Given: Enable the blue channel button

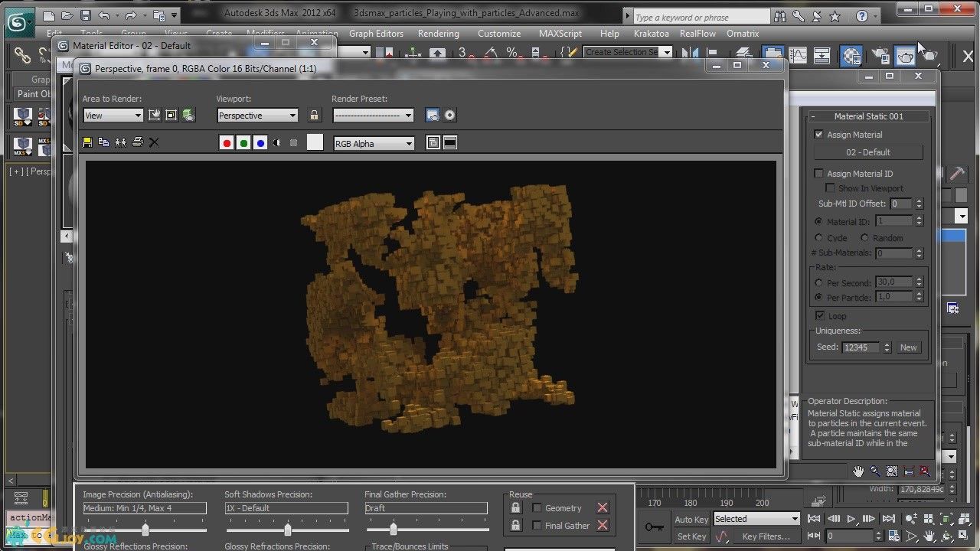Looking at the screenshot, I should coord(260,142).
